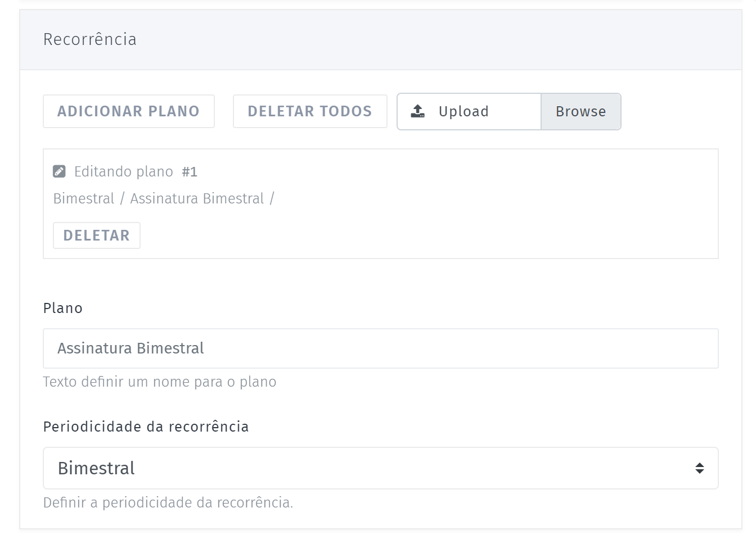Open the Periodicidade da recorrência dropdown
This screenshot has height=544, width=756.
click(381, 468)
